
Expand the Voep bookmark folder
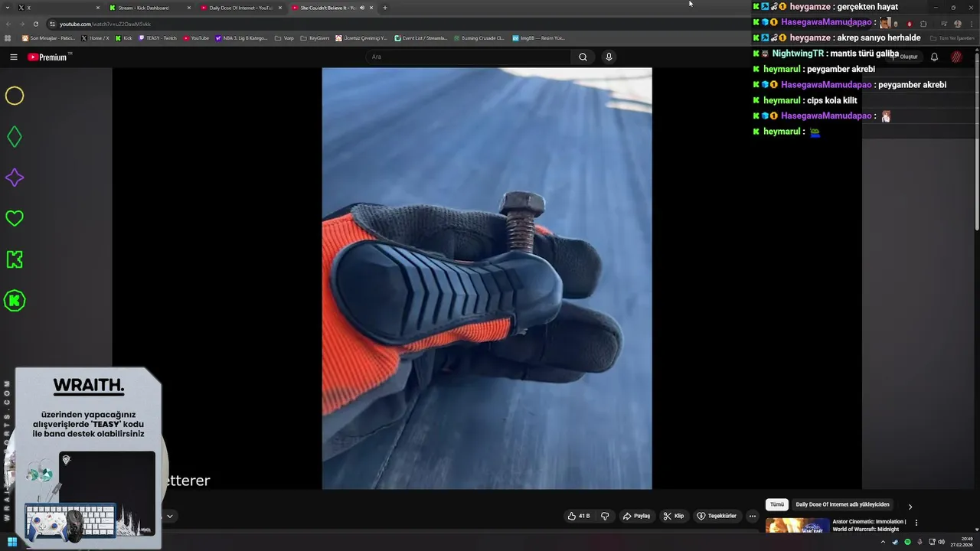(284, 37)
